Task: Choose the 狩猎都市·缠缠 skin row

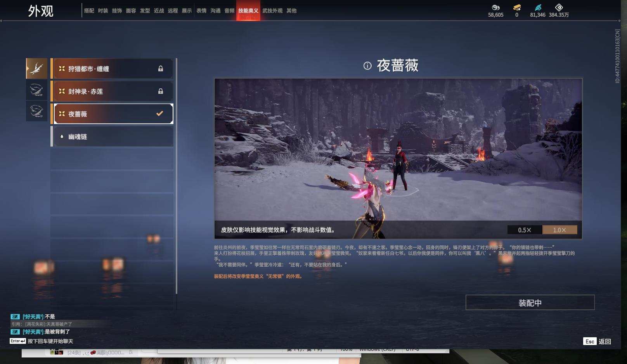Action: coord(112,69)
